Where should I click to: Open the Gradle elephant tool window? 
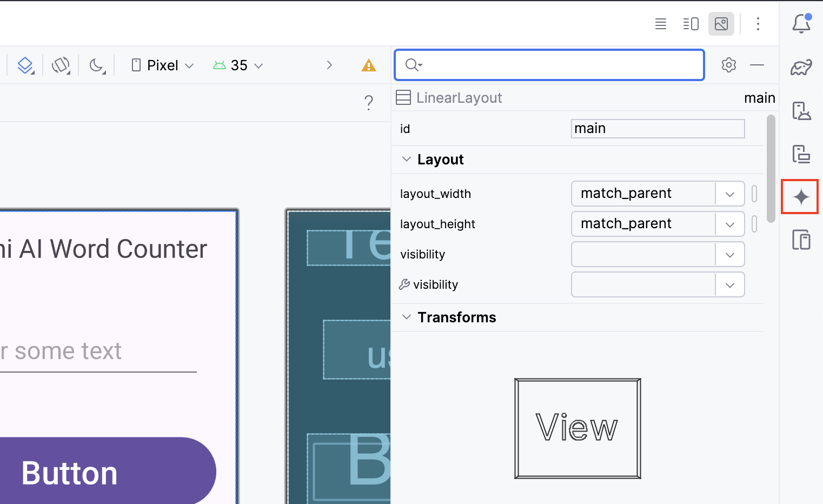[x=801, y=68]
